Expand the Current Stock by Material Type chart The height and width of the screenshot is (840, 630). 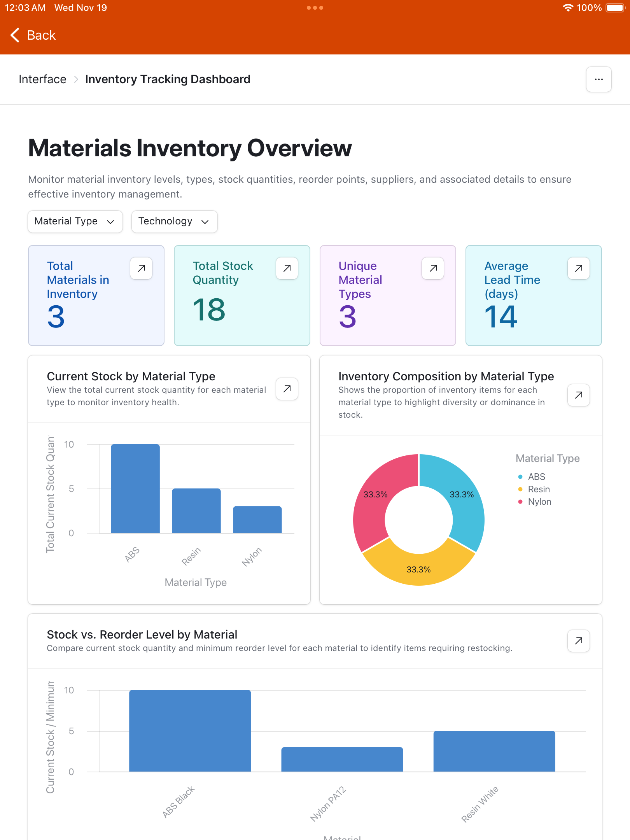[x=287, y=389]
